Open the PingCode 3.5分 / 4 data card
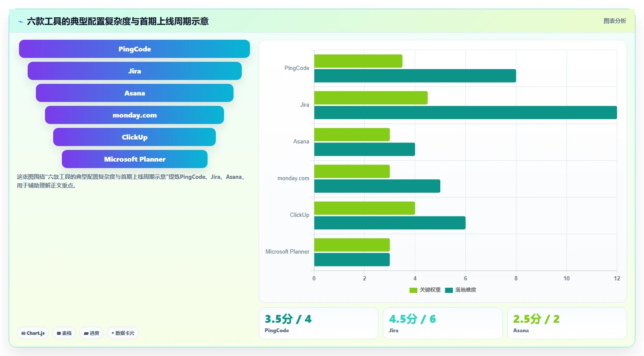Image resolution: width=644 pixels, height=356 pixels. tap(318, 323)
